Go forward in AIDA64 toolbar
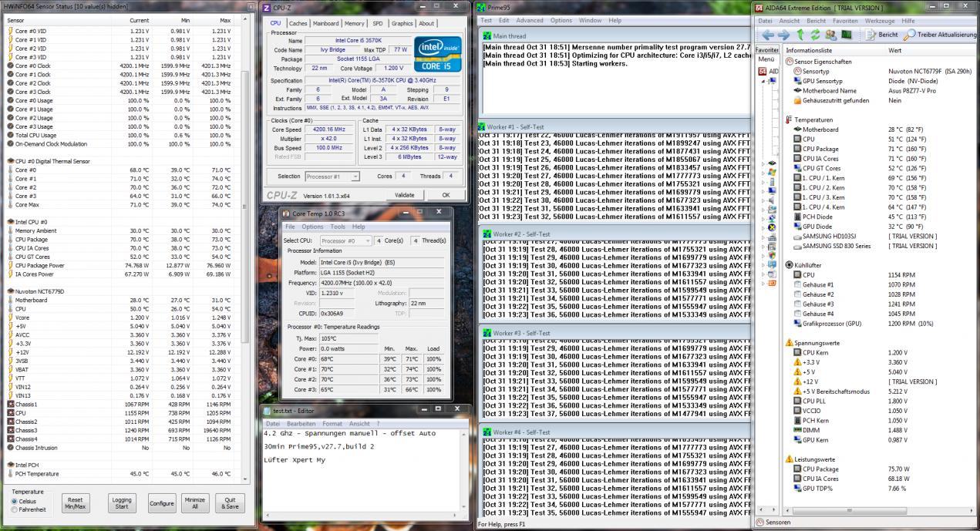980x531 pixels. [783, 35]
